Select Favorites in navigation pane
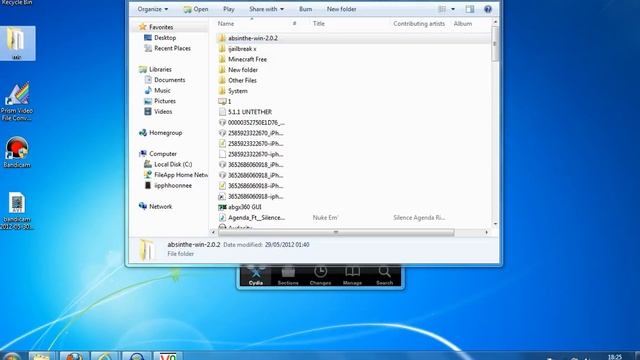 tap(161, 27)
